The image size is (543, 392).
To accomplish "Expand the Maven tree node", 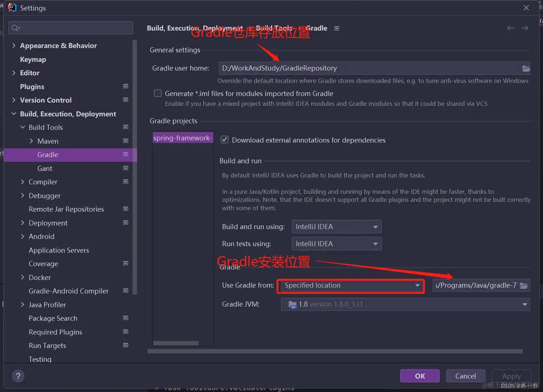I will click(31, 141).
